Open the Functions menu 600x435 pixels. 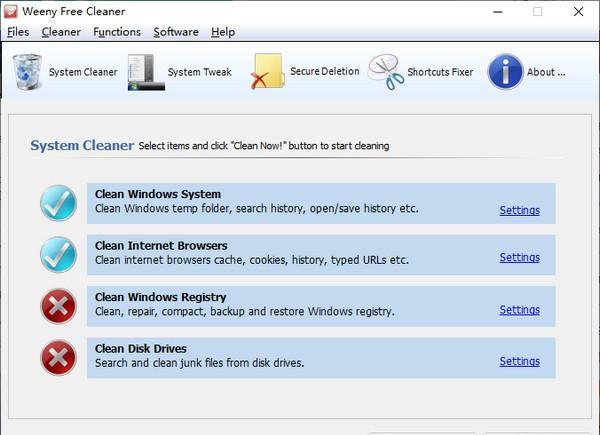117,32
